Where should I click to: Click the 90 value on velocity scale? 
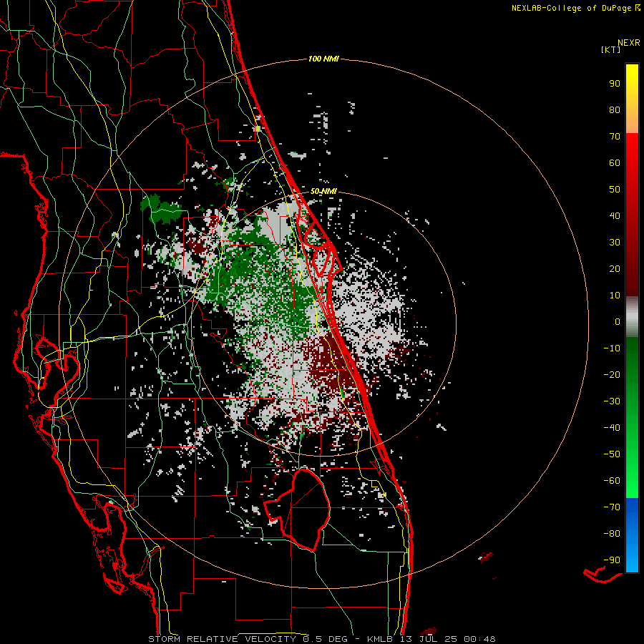click(x=615, y=84)
